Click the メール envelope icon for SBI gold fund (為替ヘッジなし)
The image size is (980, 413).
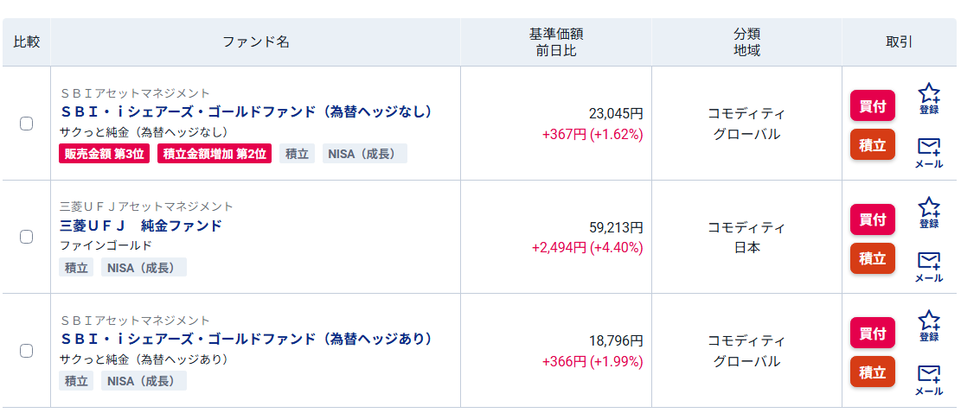click(929, 151)
